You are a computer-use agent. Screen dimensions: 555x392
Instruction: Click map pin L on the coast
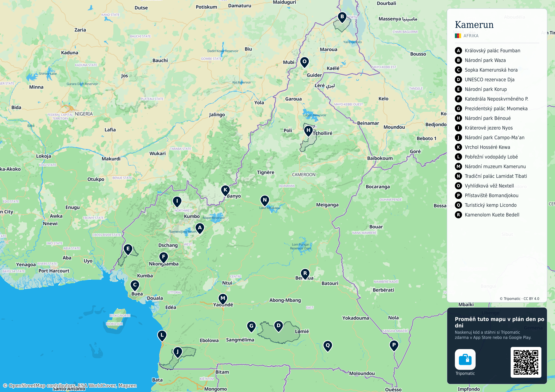point(162,336)
